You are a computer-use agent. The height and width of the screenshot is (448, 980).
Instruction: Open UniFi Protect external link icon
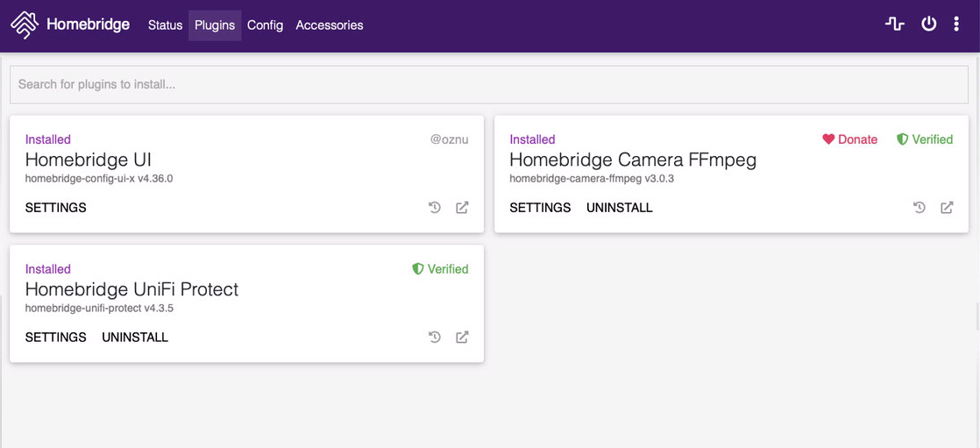click(462, 338)
